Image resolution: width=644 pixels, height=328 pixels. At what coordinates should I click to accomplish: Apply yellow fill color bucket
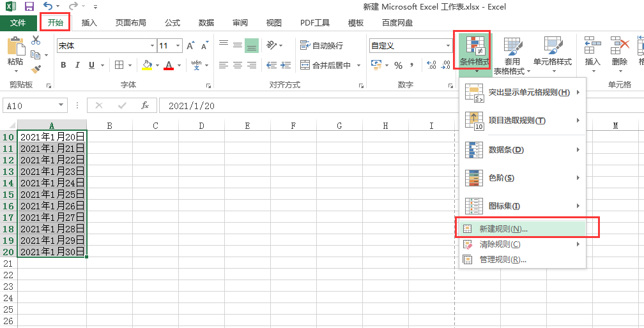(x=147, y=65)
